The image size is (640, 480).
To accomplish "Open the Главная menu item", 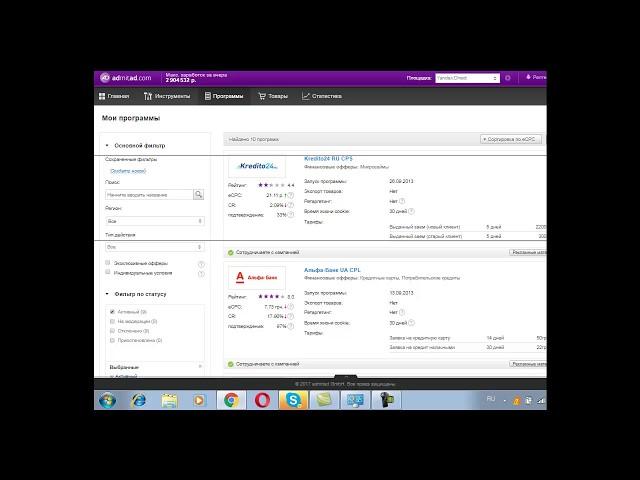I will (114, 96).
